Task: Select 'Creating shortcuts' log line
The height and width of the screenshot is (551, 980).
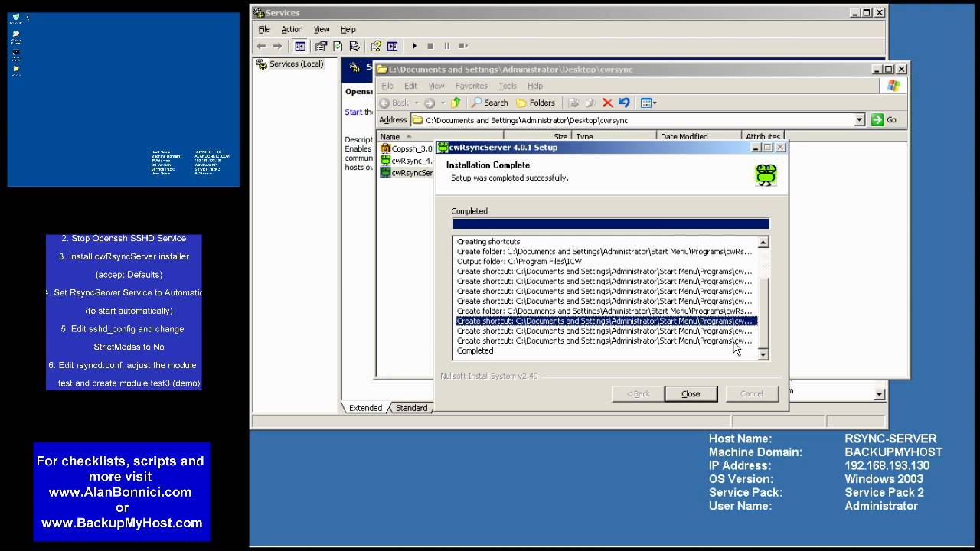Action: pyautogui.click(x=488, y=242)
